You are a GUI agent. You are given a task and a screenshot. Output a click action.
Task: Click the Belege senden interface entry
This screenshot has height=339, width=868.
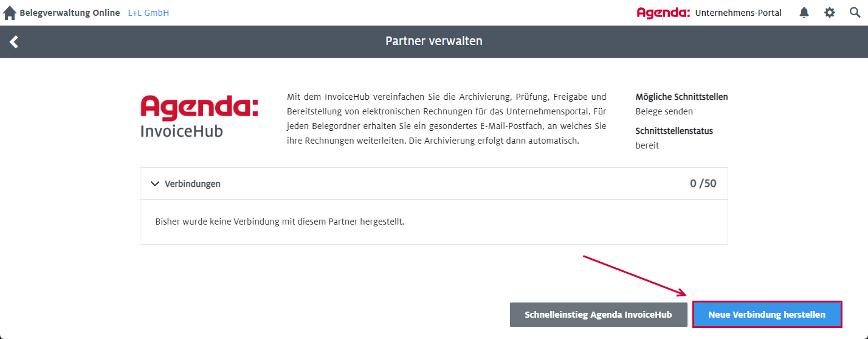click(x=664, y=111)
